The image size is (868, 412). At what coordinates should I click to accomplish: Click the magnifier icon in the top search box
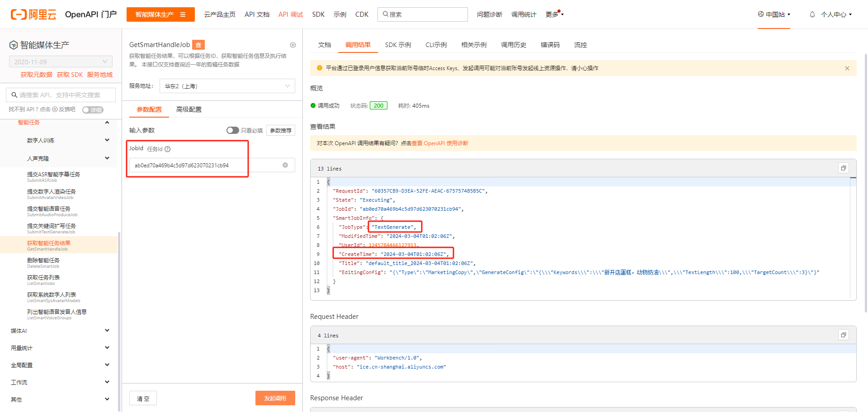(x=386, y=14)
